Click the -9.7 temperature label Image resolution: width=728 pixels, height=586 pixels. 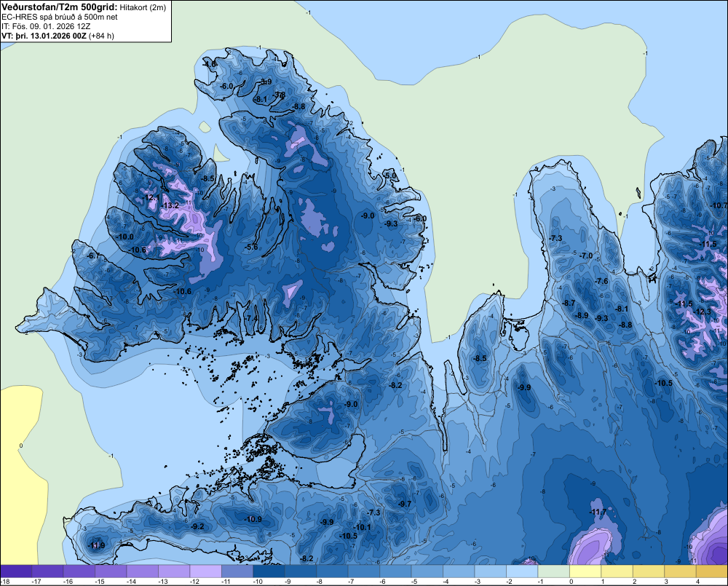pos(404,504)
